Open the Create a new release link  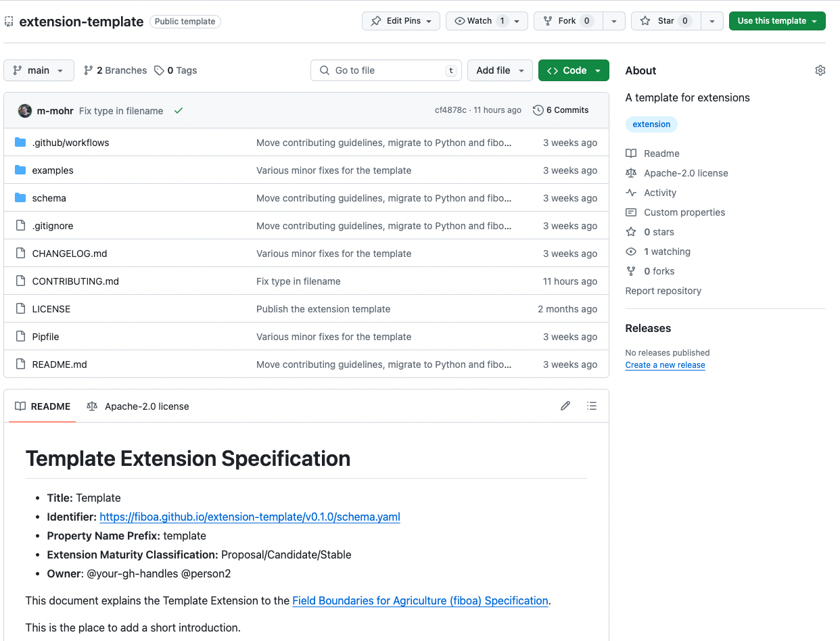pos(665,364)
